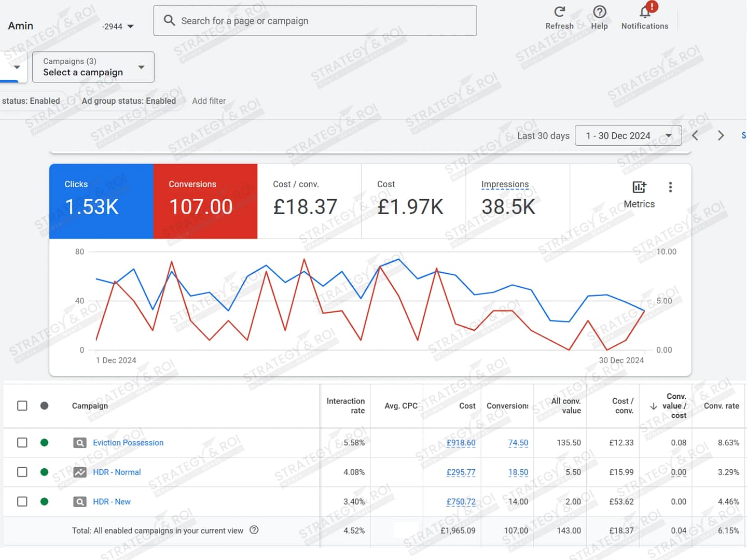Select the Clicks metric tile
The height and width of the screenshot is (560, 747).
pyautogui.click(x=101, y=201)
